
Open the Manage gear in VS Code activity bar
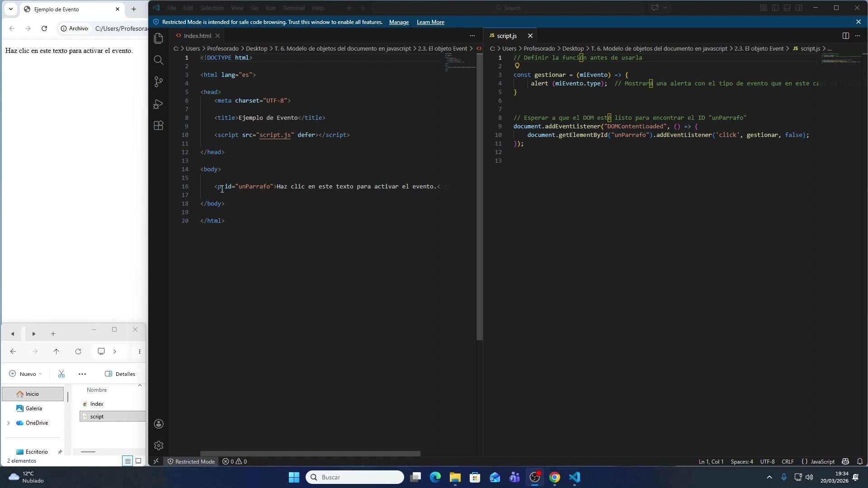158,446
